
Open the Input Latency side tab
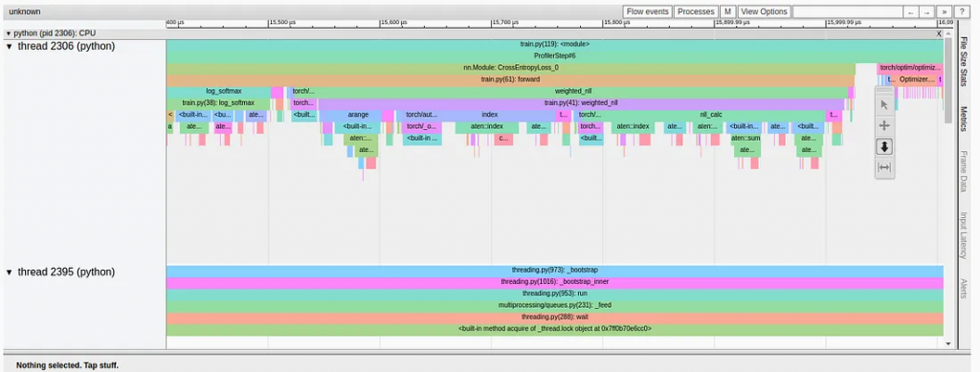964,234
